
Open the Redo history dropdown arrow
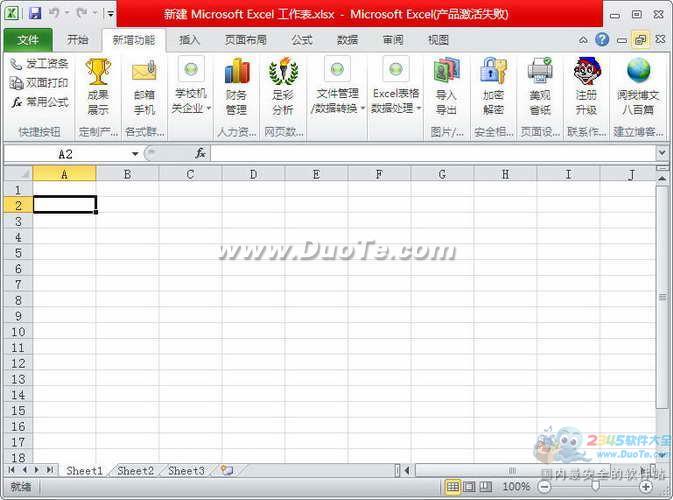pyautogui.click(x=94, y=13)
